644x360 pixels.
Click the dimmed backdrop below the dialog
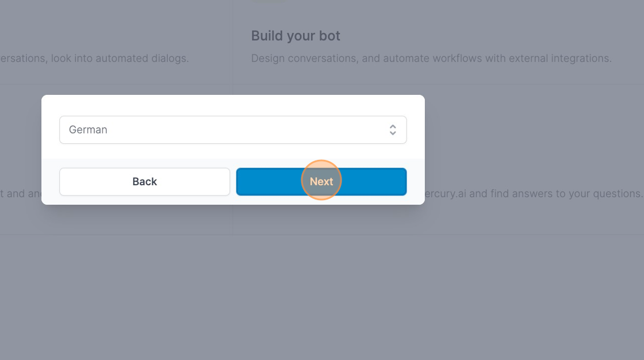[230, 288]
